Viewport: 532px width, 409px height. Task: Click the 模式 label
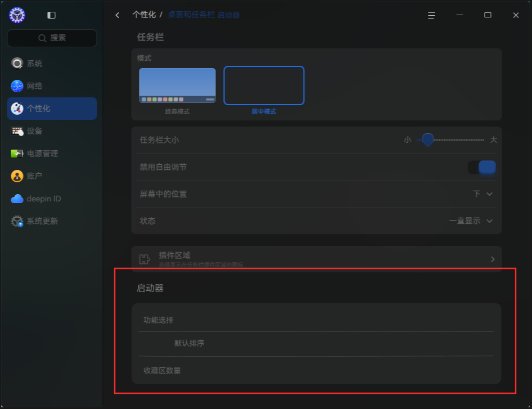click(144, 58)
